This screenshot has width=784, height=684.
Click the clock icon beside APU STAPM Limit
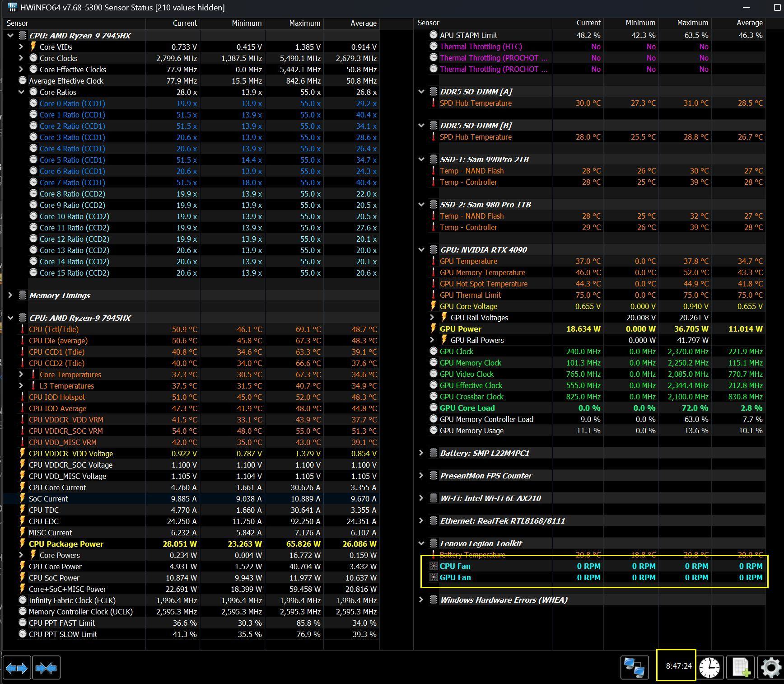(433, 35)
